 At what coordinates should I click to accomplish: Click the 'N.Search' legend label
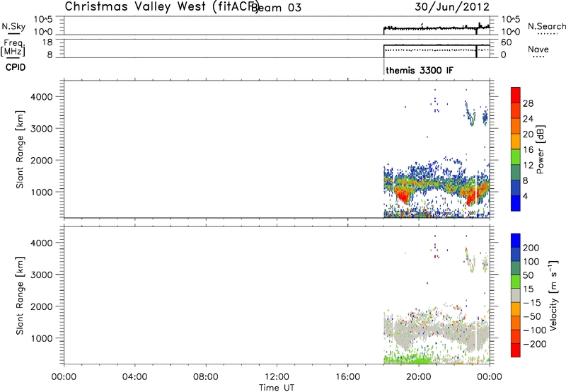tap(546, 26)
